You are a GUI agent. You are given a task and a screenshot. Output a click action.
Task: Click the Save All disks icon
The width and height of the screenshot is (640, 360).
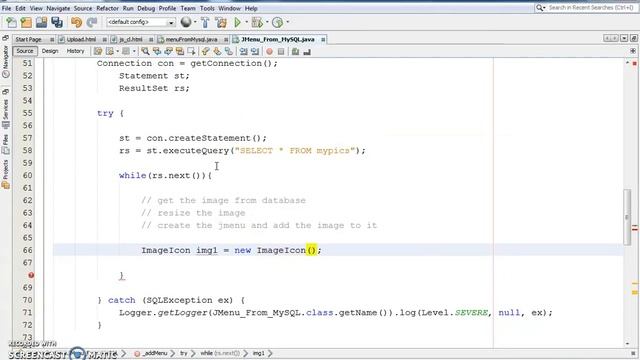click(x=57, y=22)
